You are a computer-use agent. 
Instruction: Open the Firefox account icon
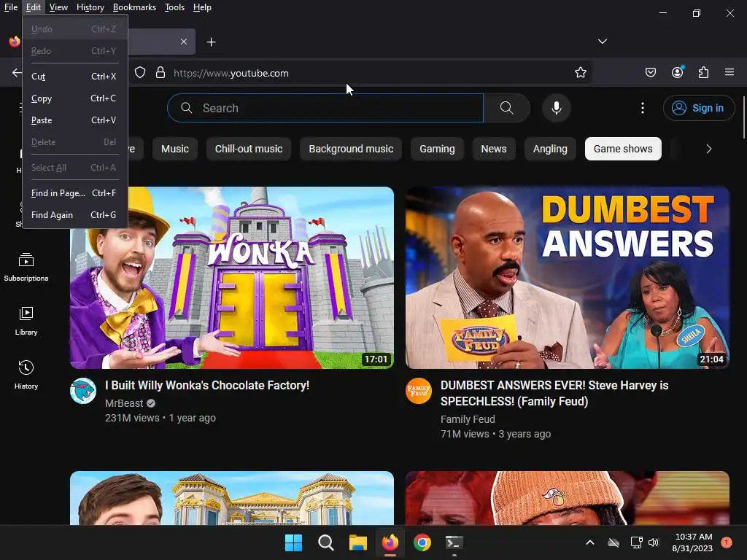[x=677, y=72]
